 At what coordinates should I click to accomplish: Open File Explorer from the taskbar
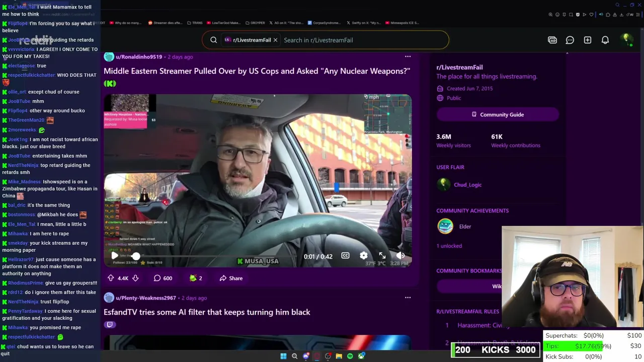click(x=339, y=356)
